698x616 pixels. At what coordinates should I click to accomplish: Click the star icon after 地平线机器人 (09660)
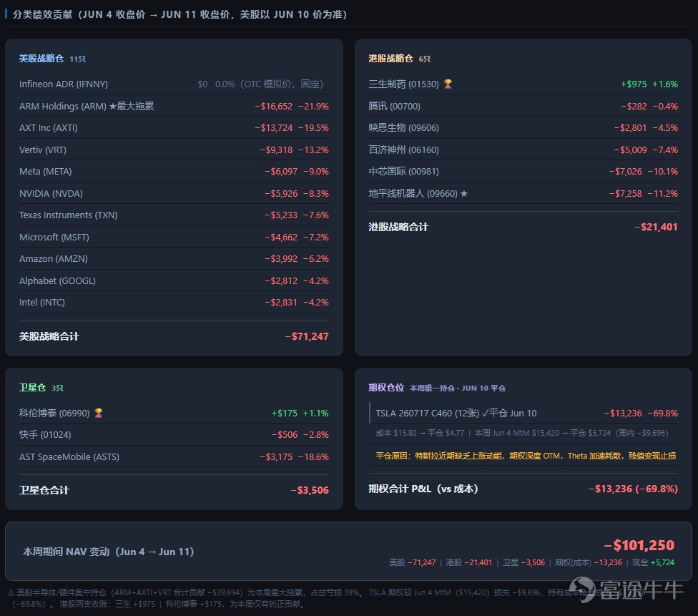464,193
